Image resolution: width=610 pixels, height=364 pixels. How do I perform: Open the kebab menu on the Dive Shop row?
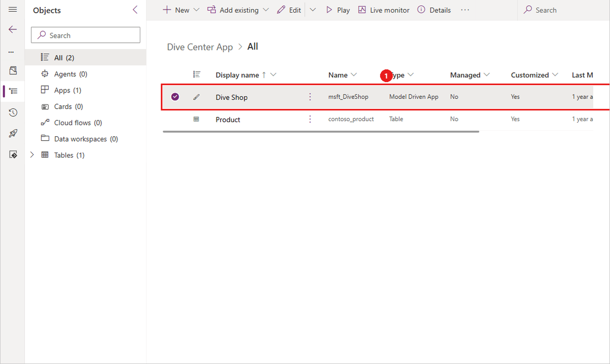[310, 97]
